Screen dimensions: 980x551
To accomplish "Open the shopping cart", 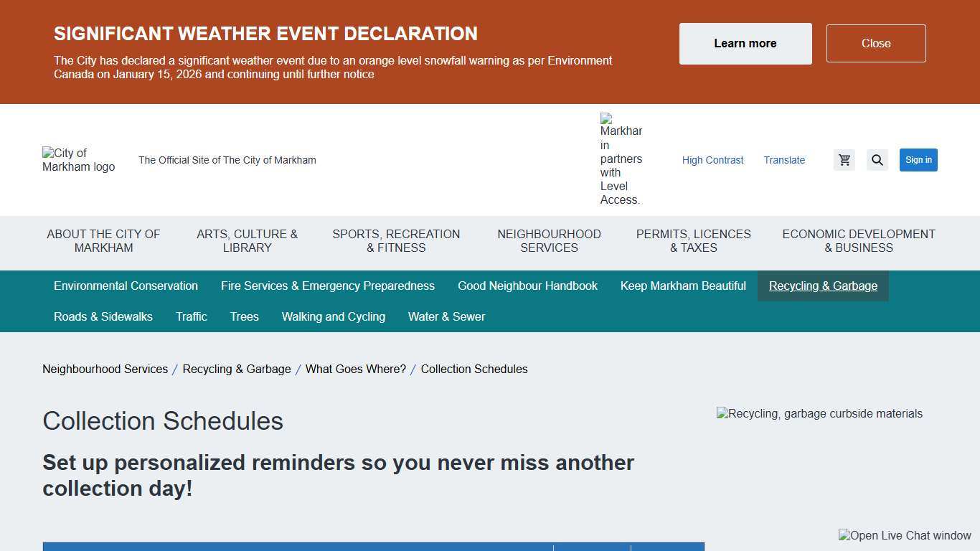I will pyautogui.click(x=844, y=160).
